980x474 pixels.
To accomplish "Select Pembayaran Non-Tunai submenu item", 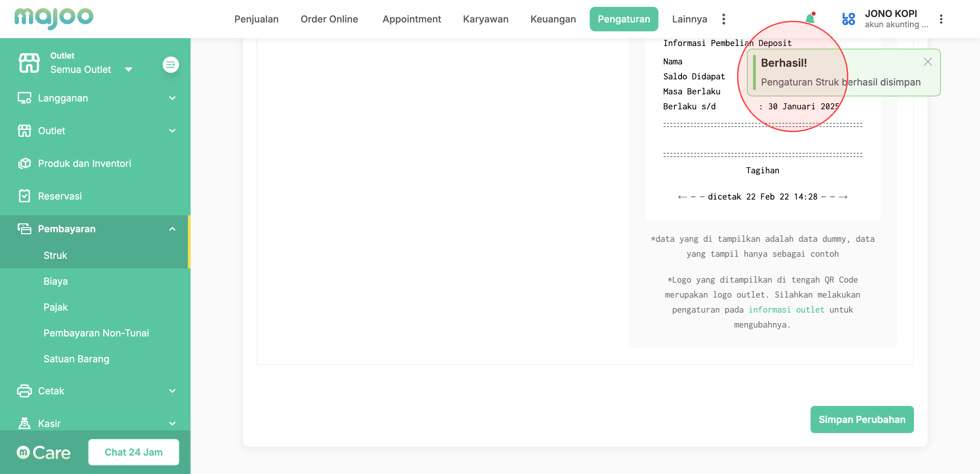I will 96,333.
